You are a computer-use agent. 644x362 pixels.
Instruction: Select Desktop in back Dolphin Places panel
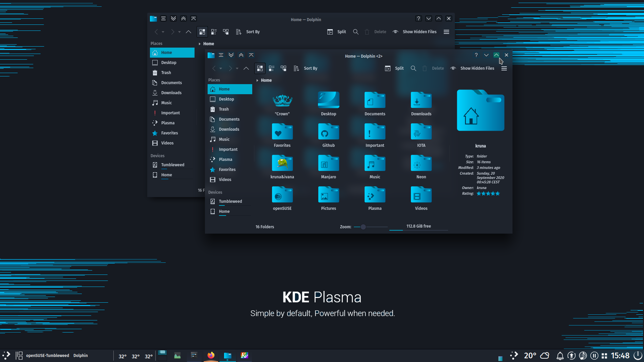(172, 63)
